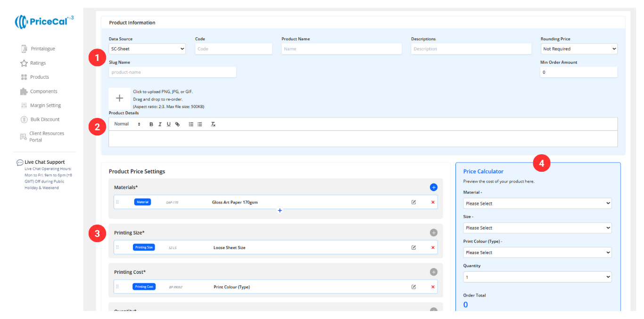The width and height of the screenshot is (644, 319).
Task: Delete the Loose Sheet Size row
Action: [433, 247]
